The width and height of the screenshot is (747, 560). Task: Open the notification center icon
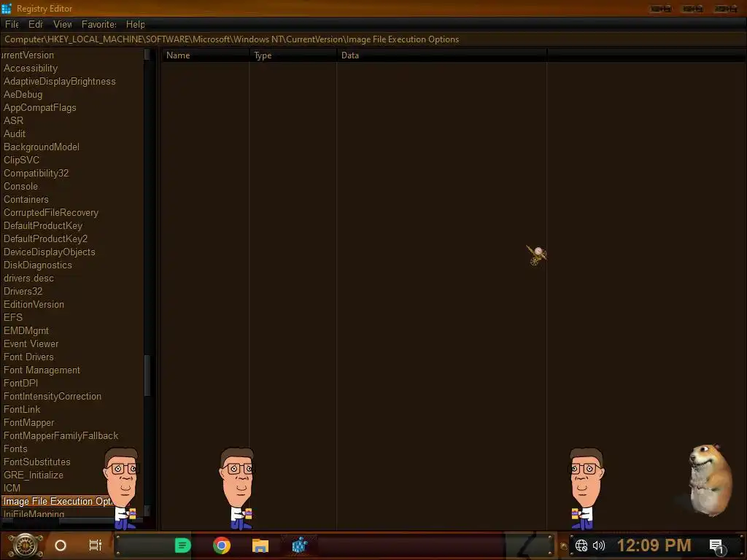tap(717, 546)
